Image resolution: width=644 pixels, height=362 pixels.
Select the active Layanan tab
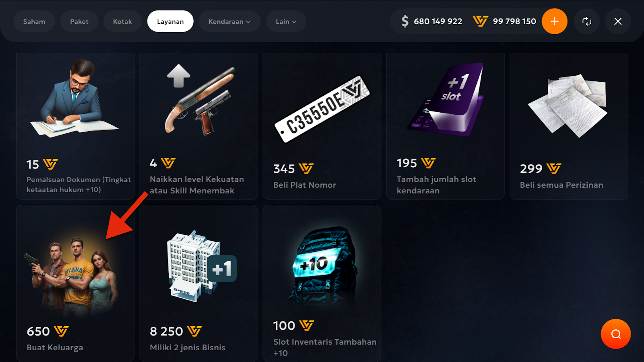click(170, 21)
